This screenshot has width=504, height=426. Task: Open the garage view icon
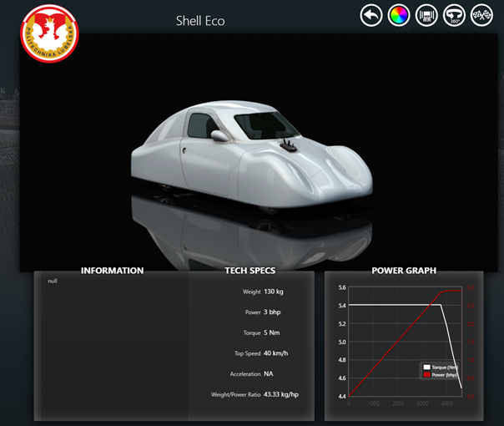(x=426, y=15)
